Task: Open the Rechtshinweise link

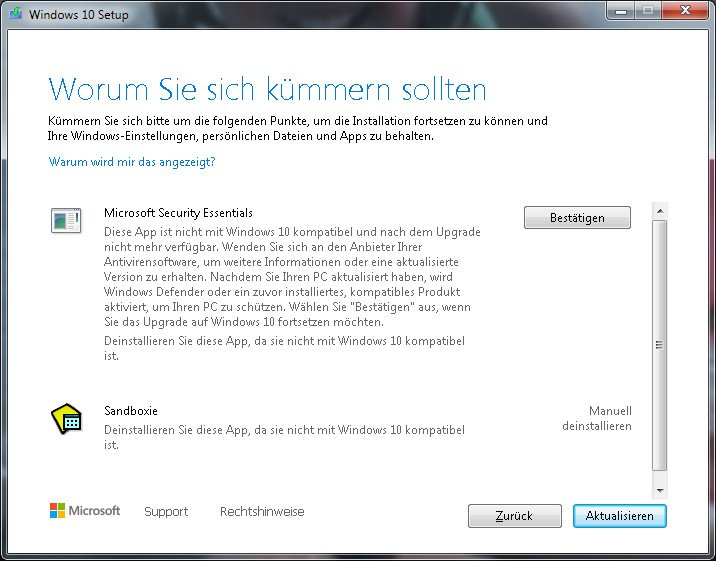Action: tap(262, 511)
